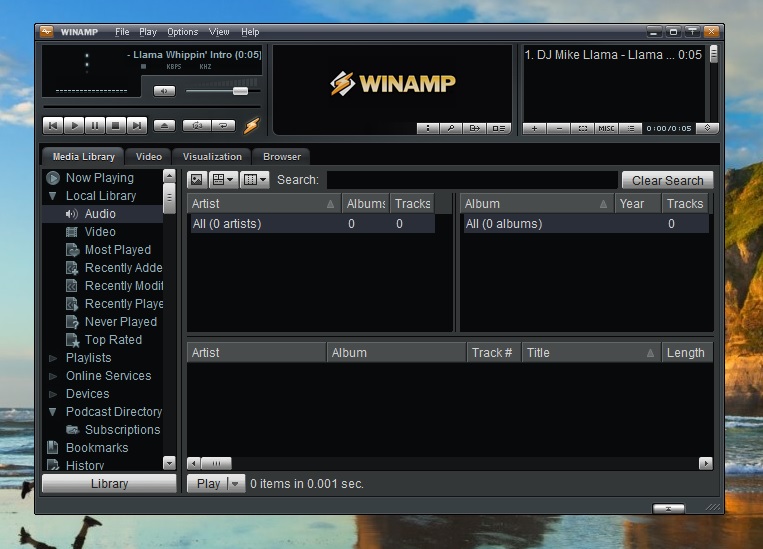Expand the Devices tree node
This screenshot has height=549, width=763.
point(53,394)
